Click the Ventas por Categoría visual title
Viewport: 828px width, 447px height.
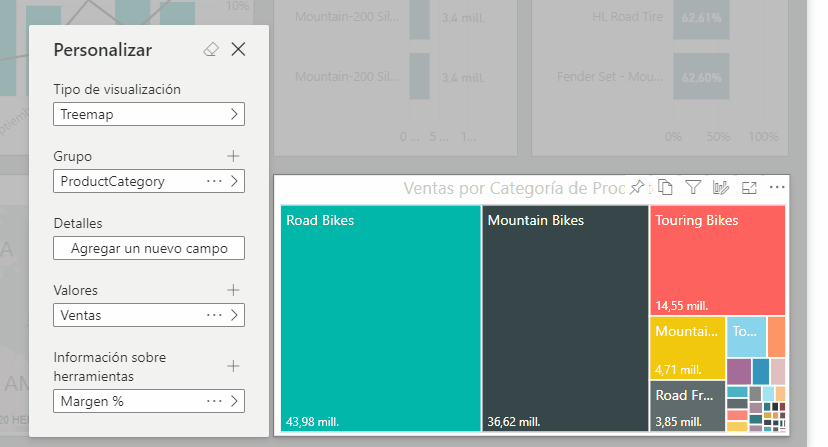514,188
